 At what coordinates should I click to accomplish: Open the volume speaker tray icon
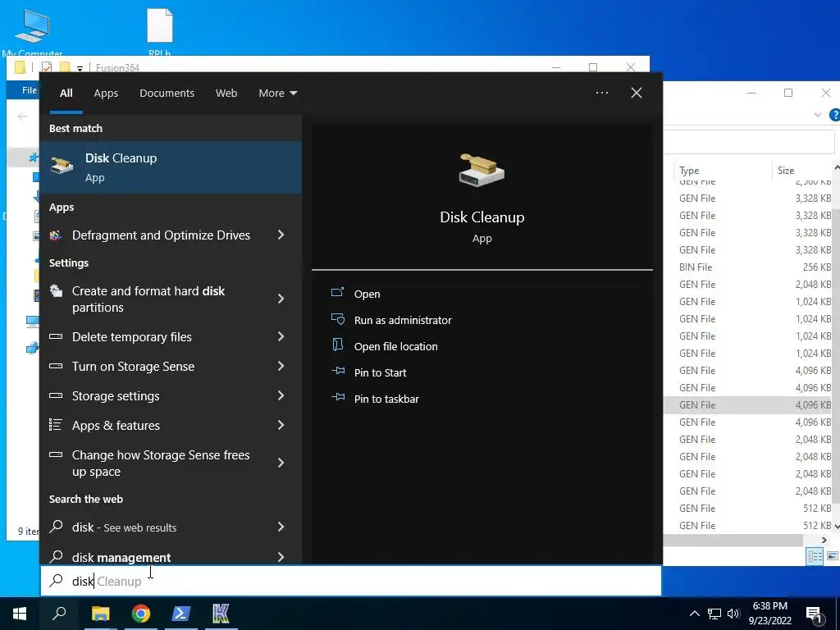click(x=733, y=614)
